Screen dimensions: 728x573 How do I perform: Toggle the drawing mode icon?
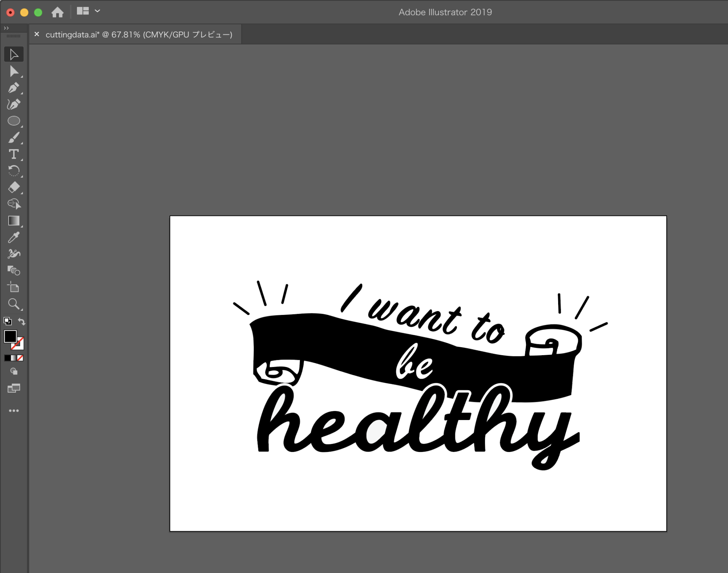coord(14,371)
